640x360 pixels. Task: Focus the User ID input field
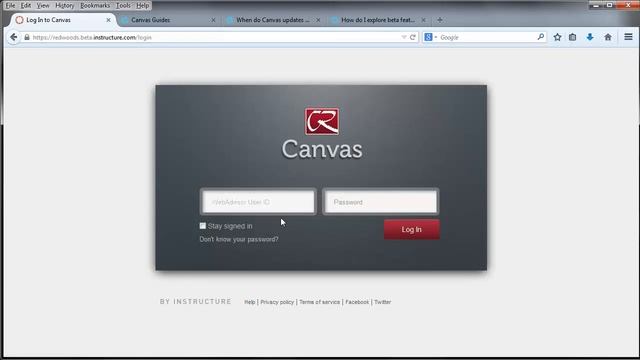(x=258, y=202)
